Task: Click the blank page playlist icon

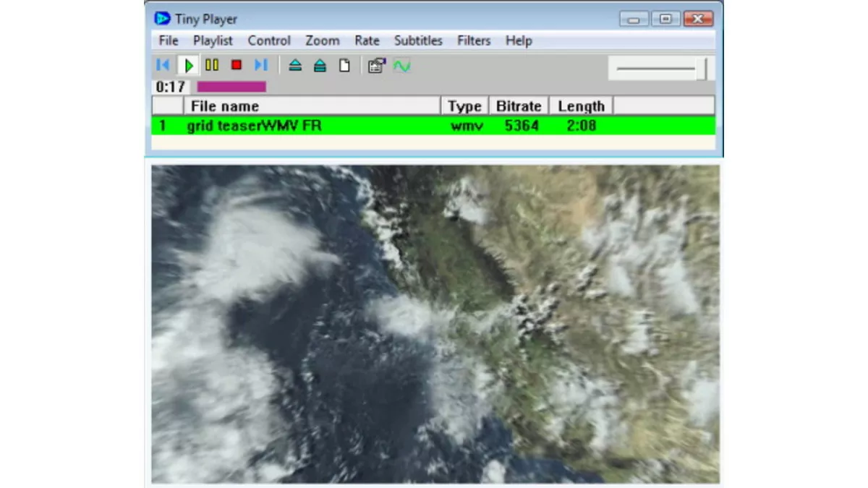Action: [344, 66]
